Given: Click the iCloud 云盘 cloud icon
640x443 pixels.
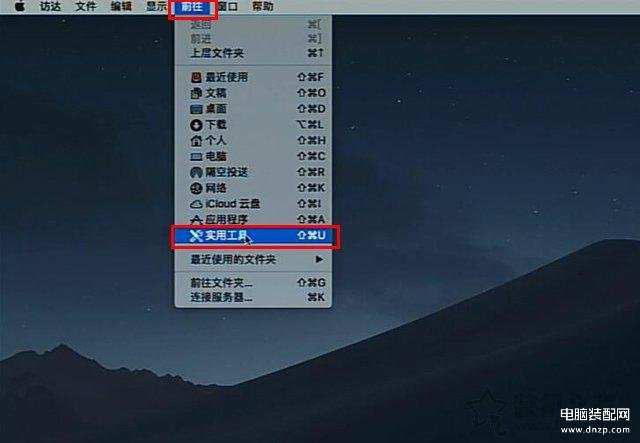Looking at the screenshot, I should pyautogui.click(x=196, y=204).
